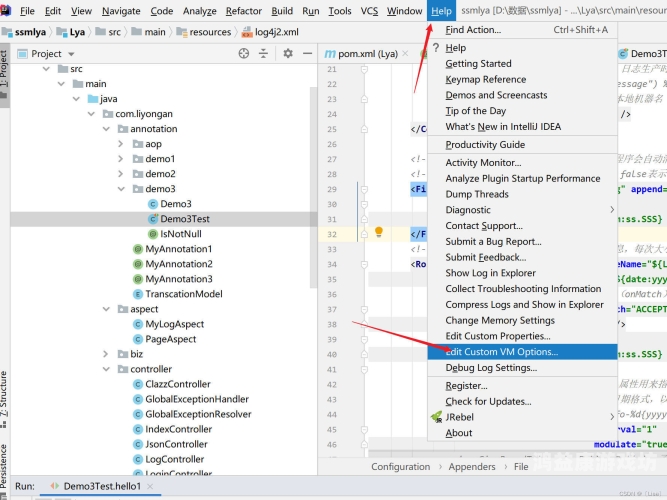Select Edit Custom VM Options menu item
This screenshot has height=500, width=667.
pos(501,352)
